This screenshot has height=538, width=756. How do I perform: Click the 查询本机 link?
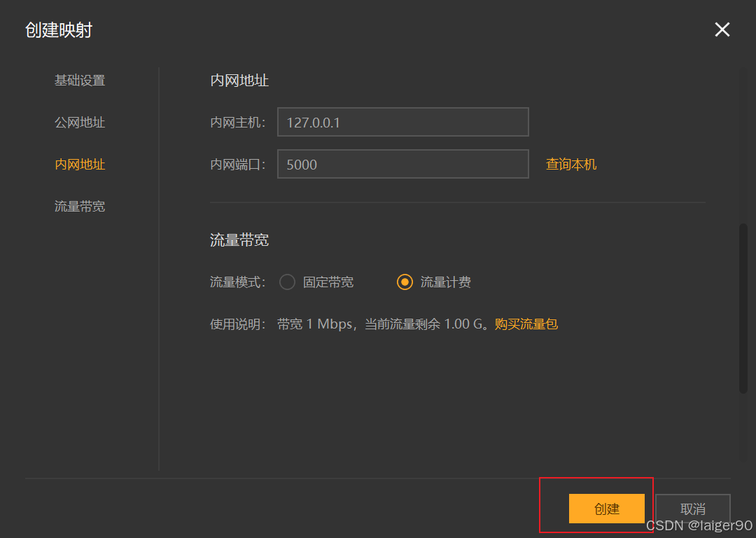click(x=571, y=164)
